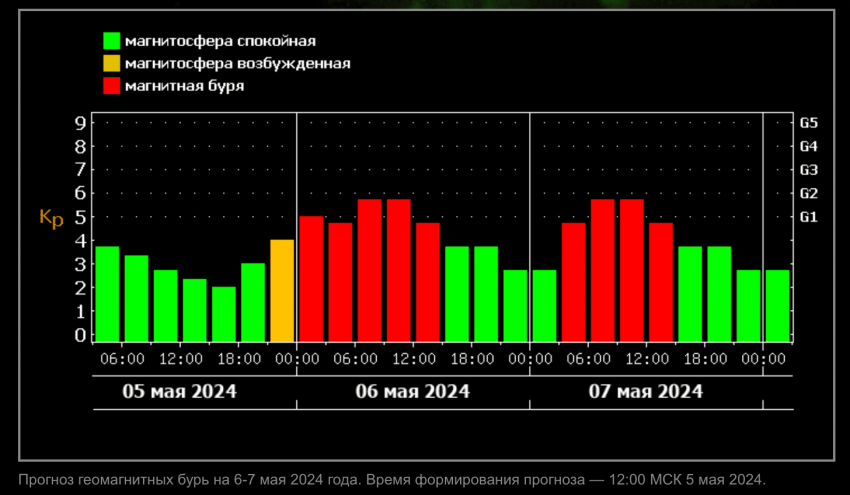This screenshot has width=850, height=495.
Task: Click the red legend swatch for magnetic storm
Action: tap(112, 86)
